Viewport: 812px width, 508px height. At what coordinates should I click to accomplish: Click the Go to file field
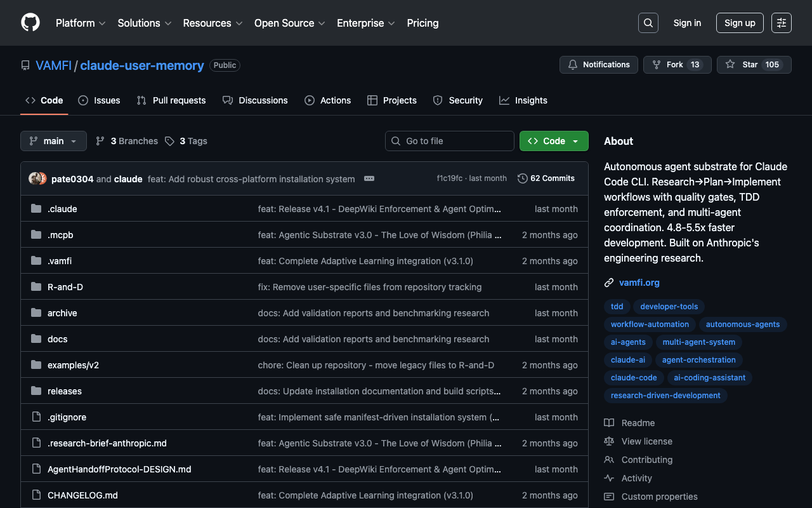coord(450,141)
